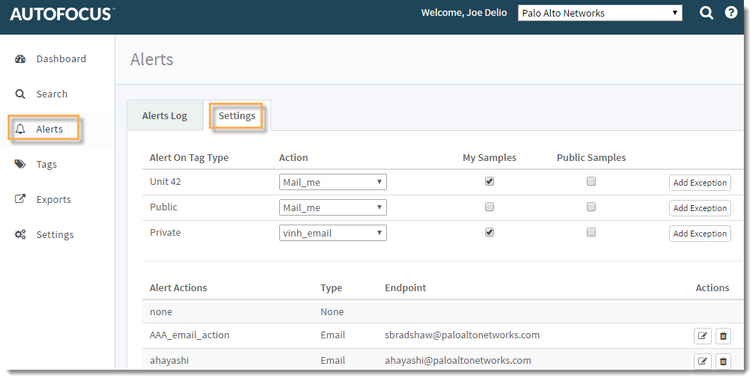Viewport: 755px width, 381px height.
Task: Switch to the Alerts Log tab
Action: 165,116
